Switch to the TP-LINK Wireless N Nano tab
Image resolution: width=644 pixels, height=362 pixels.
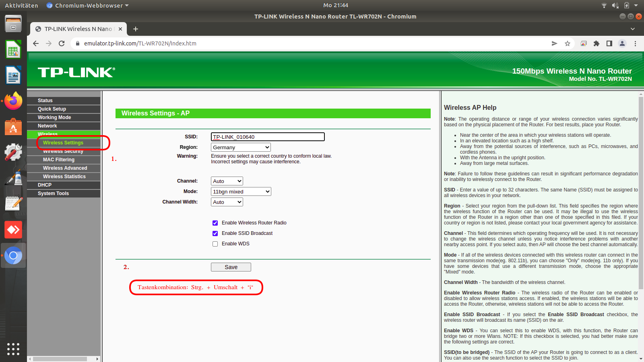click(x=78, y=29)
